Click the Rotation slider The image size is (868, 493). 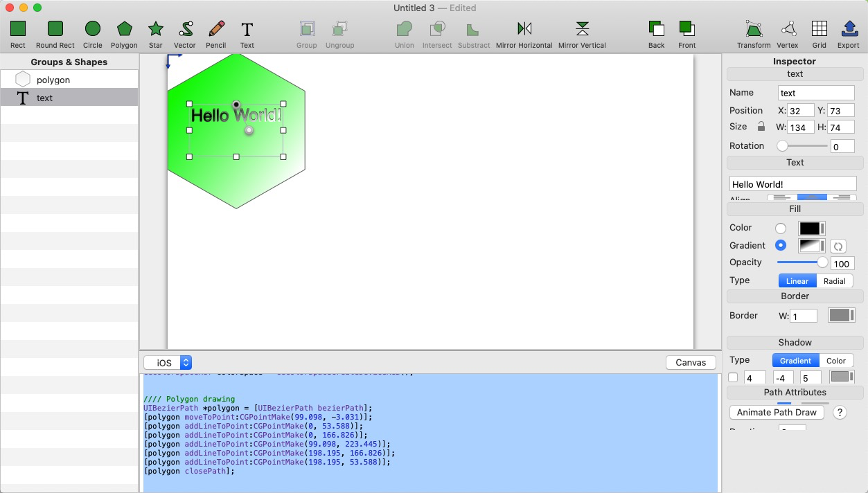(802, 146)
